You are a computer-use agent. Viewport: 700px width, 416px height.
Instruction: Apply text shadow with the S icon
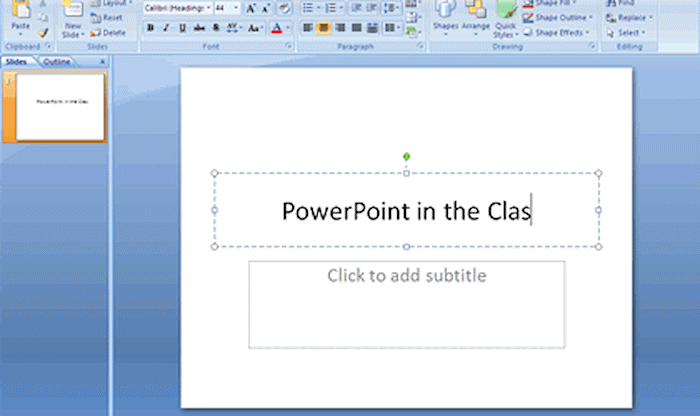point(216,28)
